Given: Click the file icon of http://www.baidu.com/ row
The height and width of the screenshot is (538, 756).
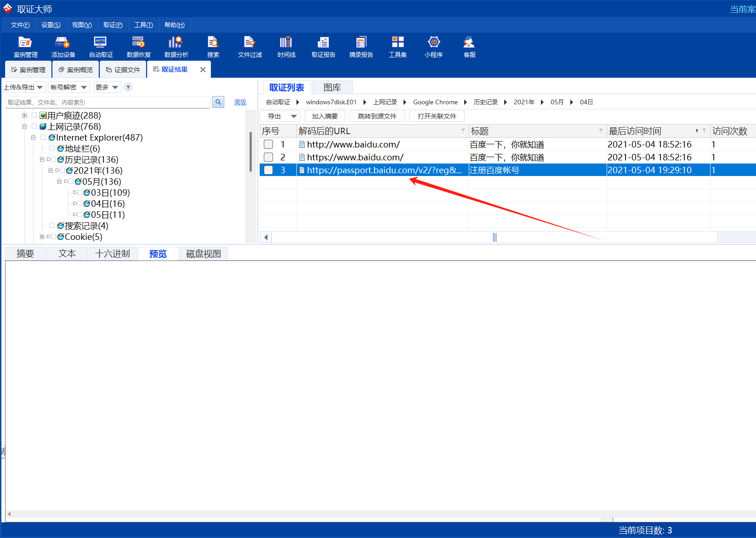Looking at the screenshot, I should click(x=302, y=144).
